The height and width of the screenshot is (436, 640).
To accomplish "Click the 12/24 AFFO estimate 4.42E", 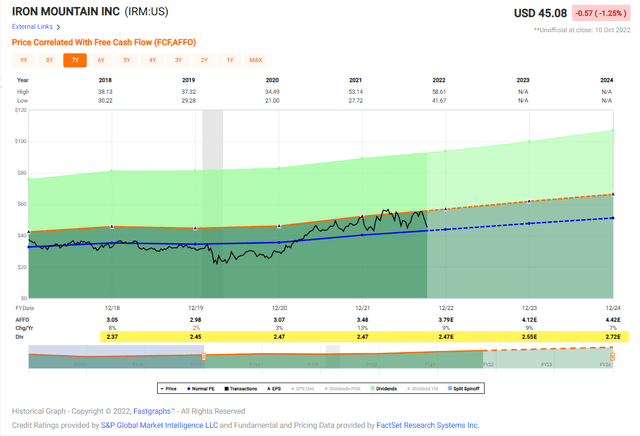I will pos(613,320).
